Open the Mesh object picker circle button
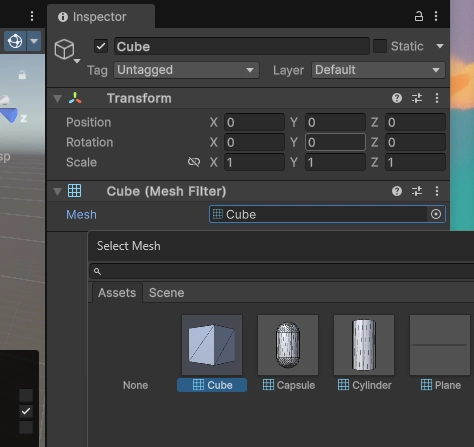Screen dimensions: 474x447 click(436, 214)
